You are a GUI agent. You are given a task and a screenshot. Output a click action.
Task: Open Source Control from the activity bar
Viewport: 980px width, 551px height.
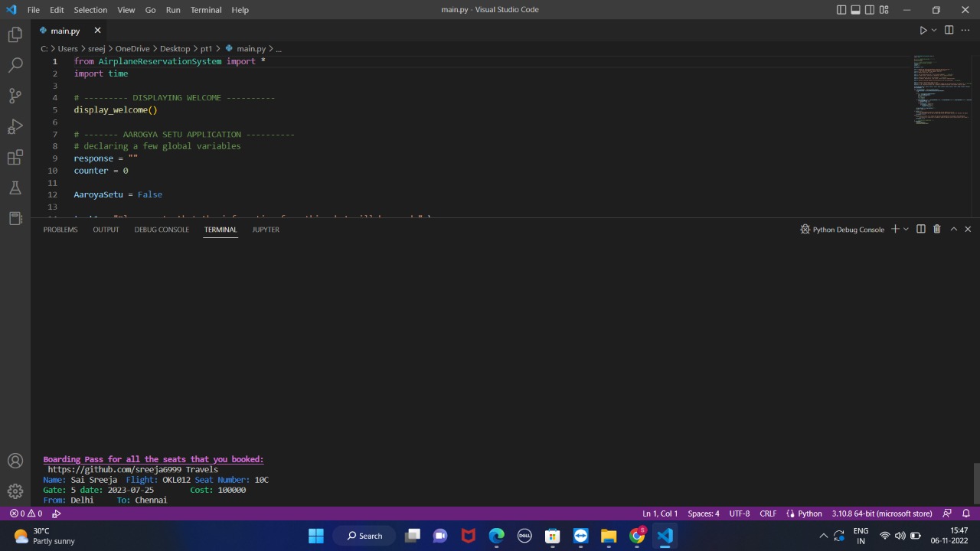click(15, 96)
